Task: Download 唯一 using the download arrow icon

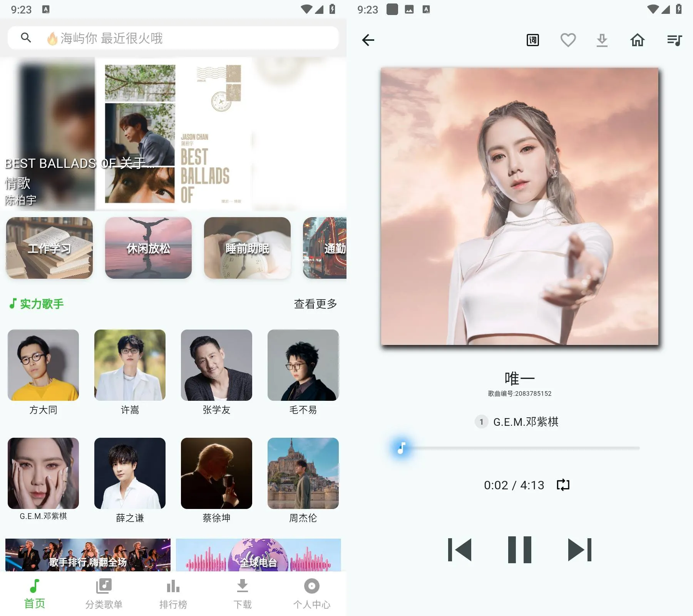Action: 603,40
